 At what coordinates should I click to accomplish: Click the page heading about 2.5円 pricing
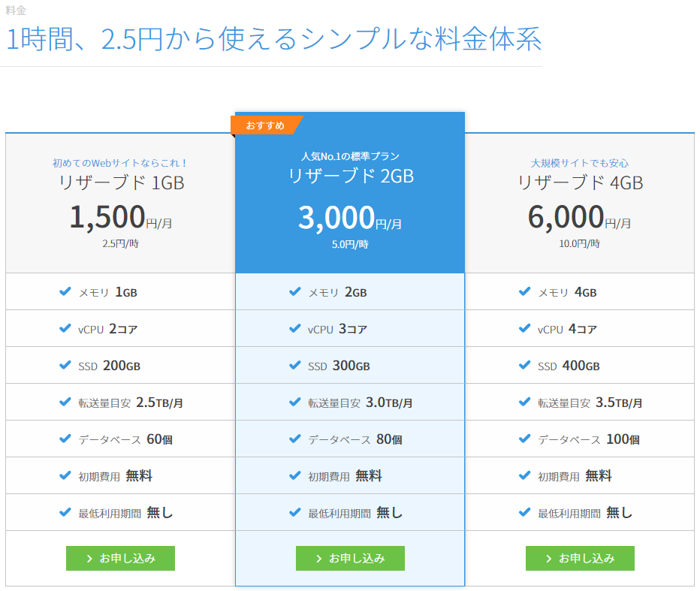point(273,39)
